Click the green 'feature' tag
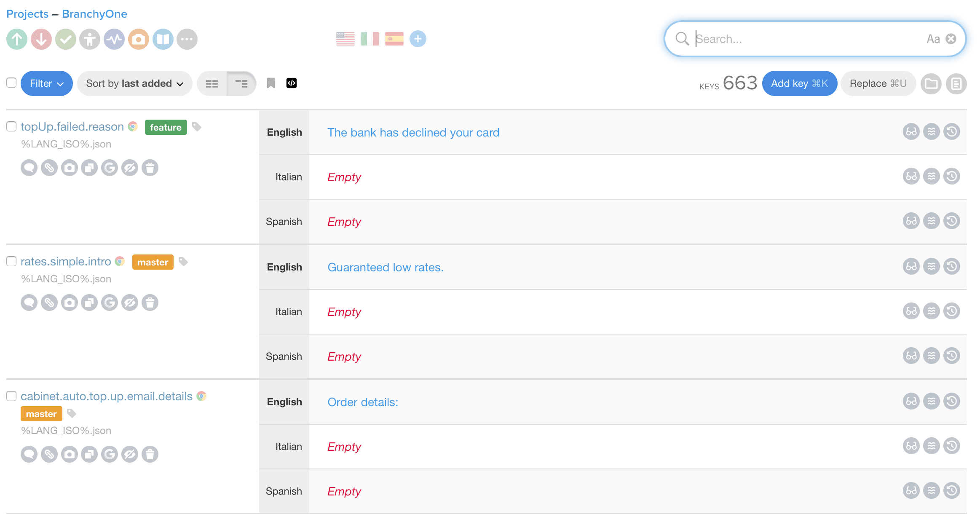 pyautogui.click(x=166, y=127)
